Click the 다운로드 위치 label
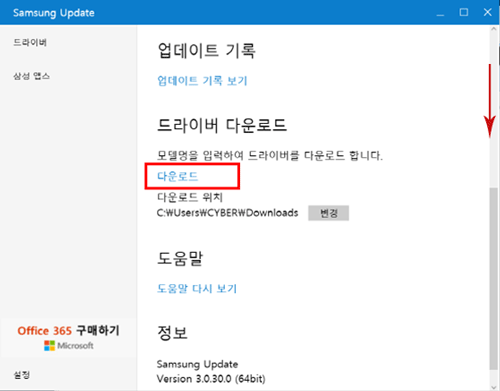 point(190,197)
